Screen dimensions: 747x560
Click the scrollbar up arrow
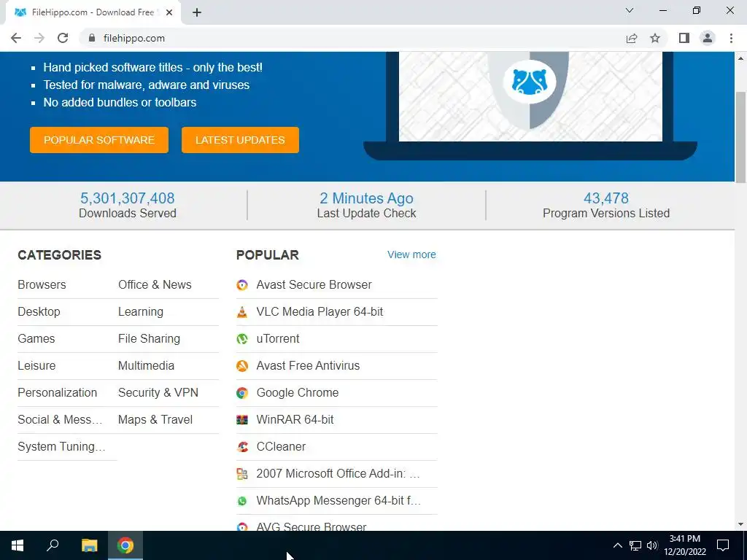point(741,58)
